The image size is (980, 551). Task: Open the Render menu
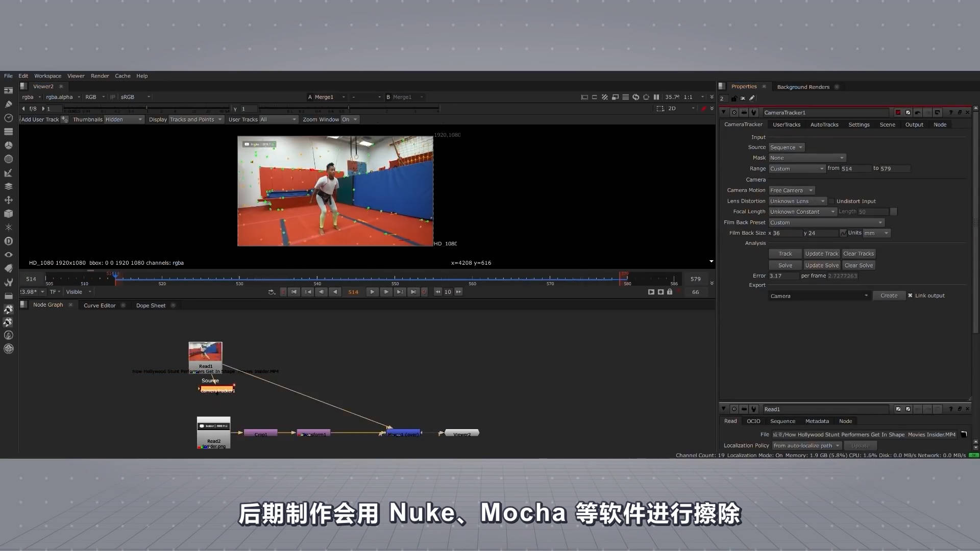point(100,76)
